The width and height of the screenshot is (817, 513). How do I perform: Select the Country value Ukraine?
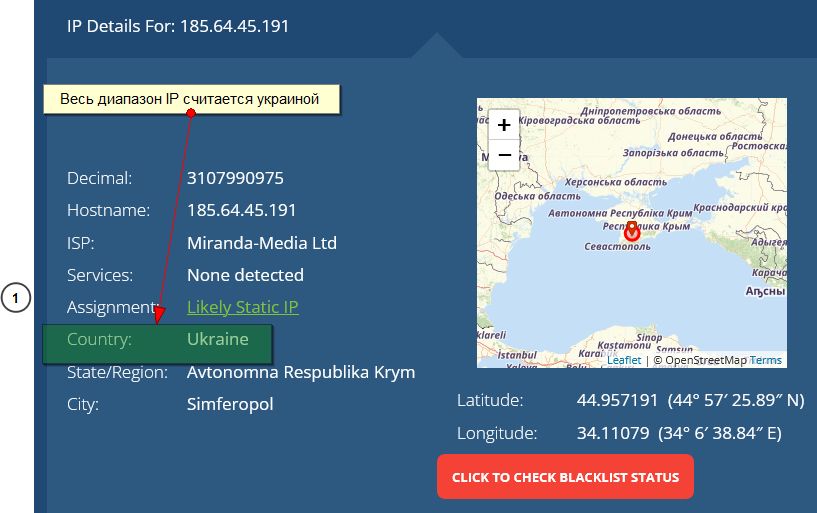[217, 339]
